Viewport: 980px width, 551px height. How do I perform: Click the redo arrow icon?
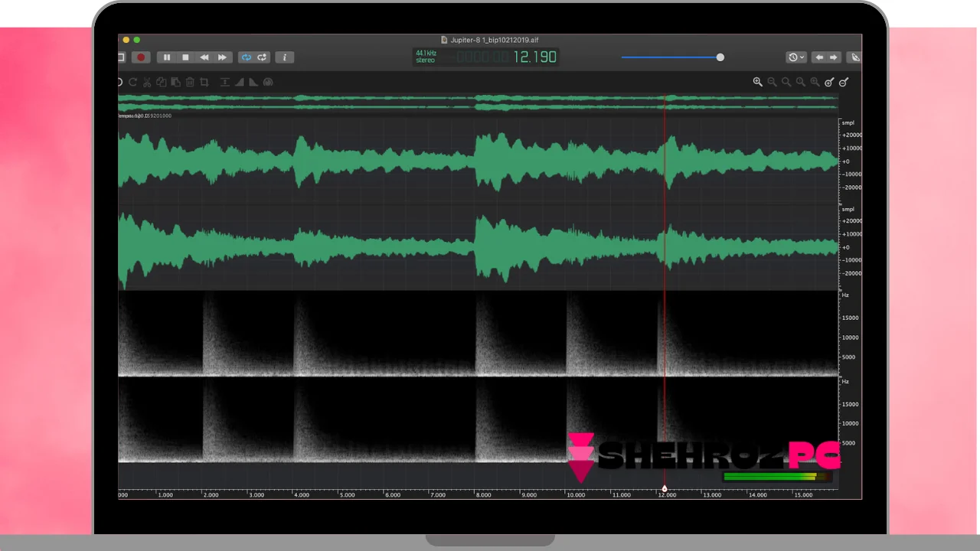pos(132,82)
